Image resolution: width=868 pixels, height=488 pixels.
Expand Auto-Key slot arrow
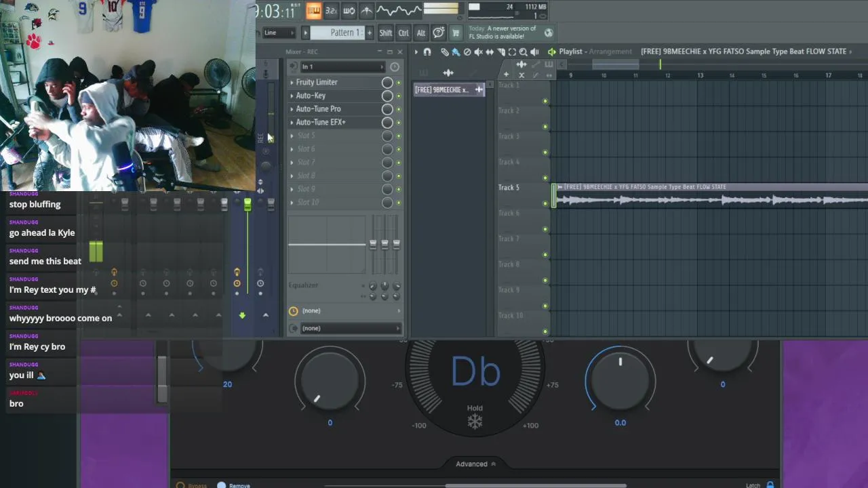(292, 96)
